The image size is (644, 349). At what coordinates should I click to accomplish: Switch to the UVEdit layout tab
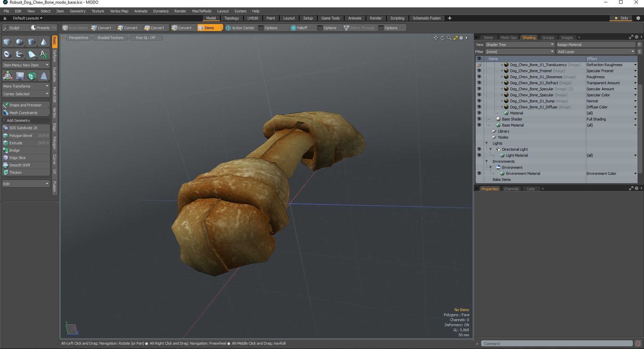tap(253, 18)
